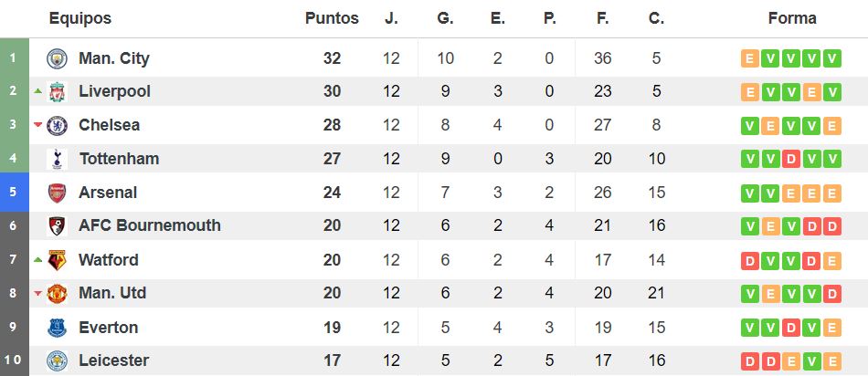Click the Arsenal club crest
Screen dimensions: 868x376
tap(57, 193)
